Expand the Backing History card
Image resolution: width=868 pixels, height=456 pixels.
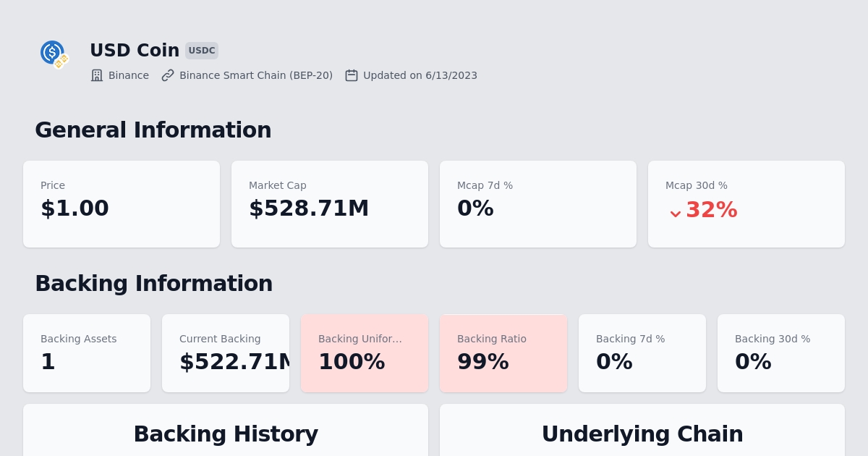[x=226, y=434]
